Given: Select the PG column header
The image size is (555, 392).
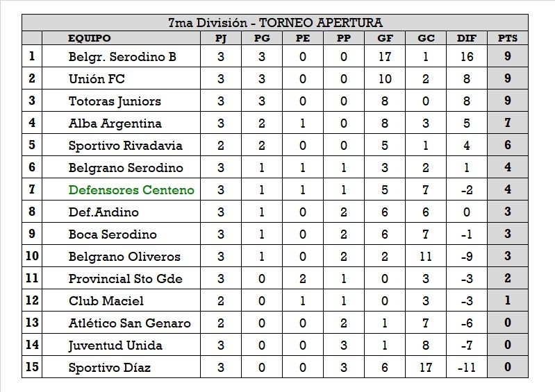Looking at the screenshot, I should point(262,38).
